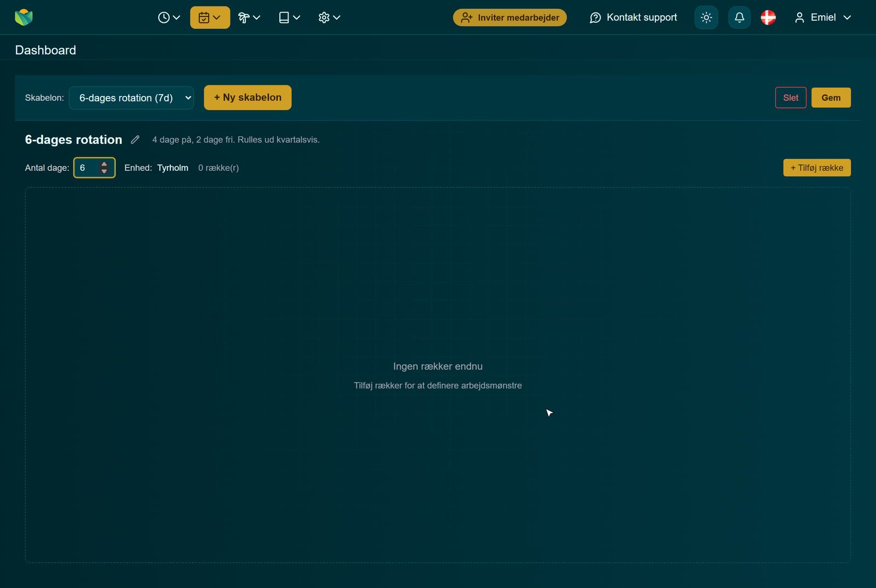
Task: Decrease Antal dage with down arrow
Action: point(104,171)
